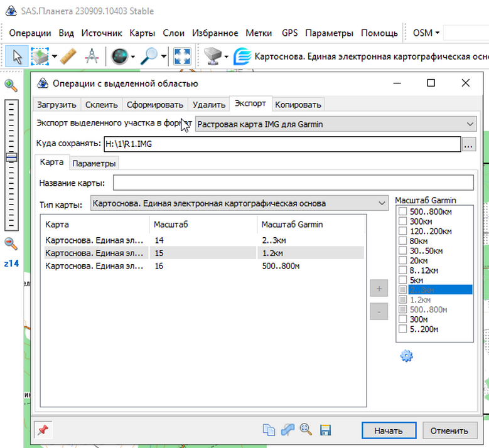
Task: Check the 80км scale option
Action: [x=402, y=241]
